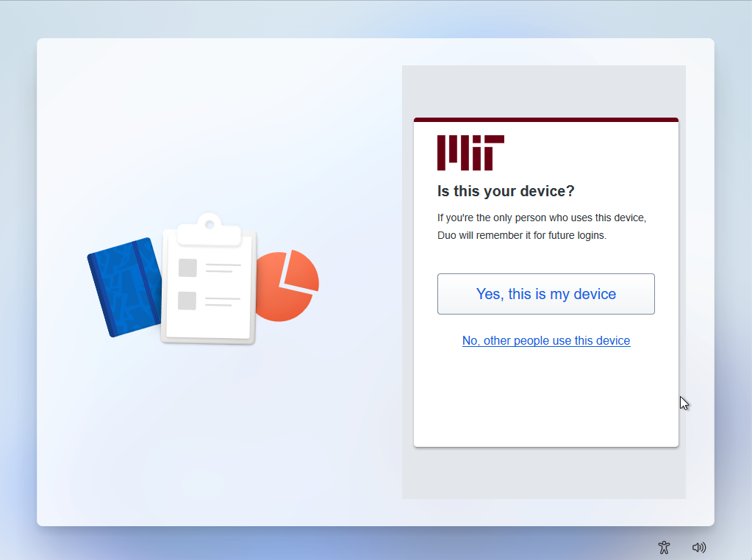Open the Accessibility icon in bottom corner
This screenshot has width=752, height=560.
(664, 547)
